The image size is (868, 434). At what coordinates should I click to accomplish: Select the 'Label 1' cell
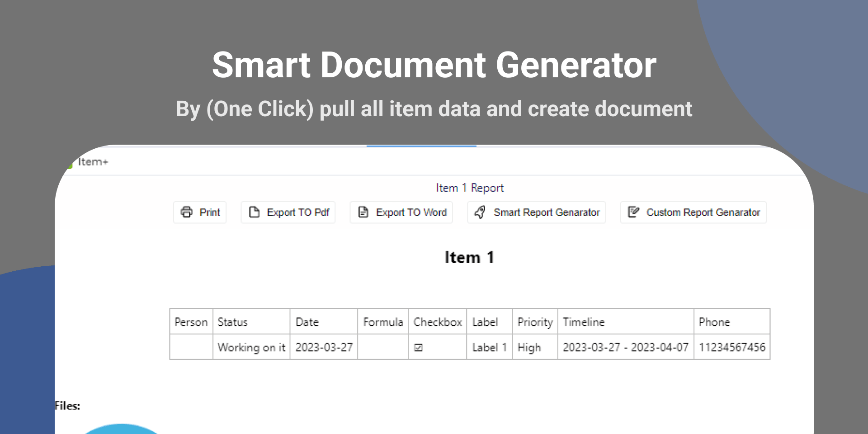[490, 347]
